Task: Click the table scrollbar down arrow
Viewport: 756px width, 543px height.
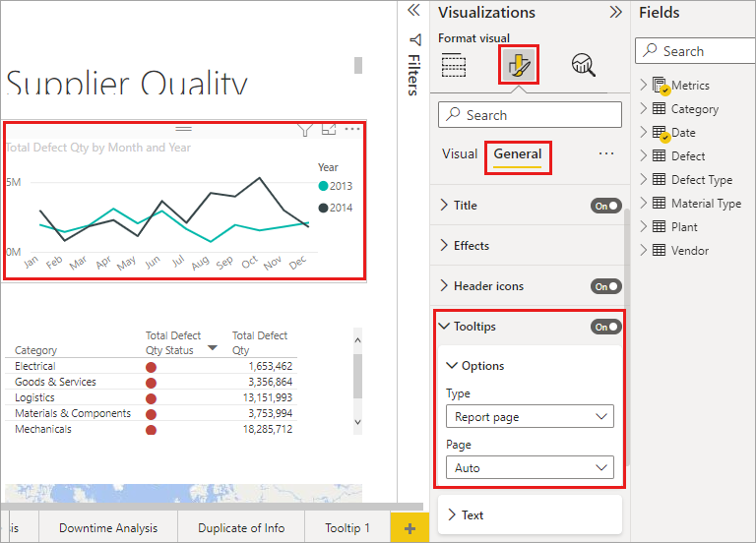Action: [x=357, y=422]
